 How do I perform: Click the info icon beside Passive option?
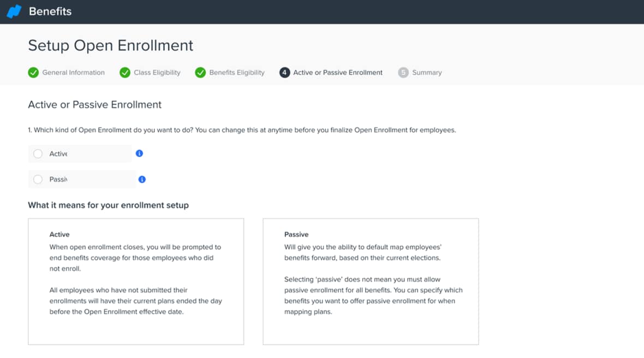point(142,180)
